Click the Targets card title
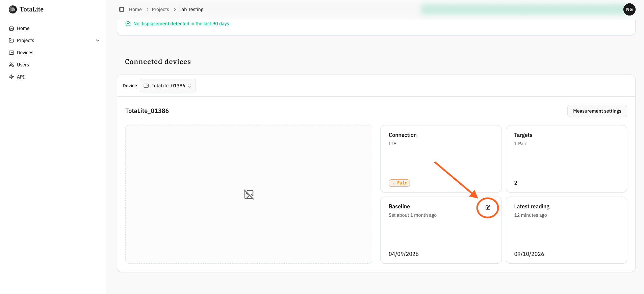 pyautogui.click(x=523, y=135)
